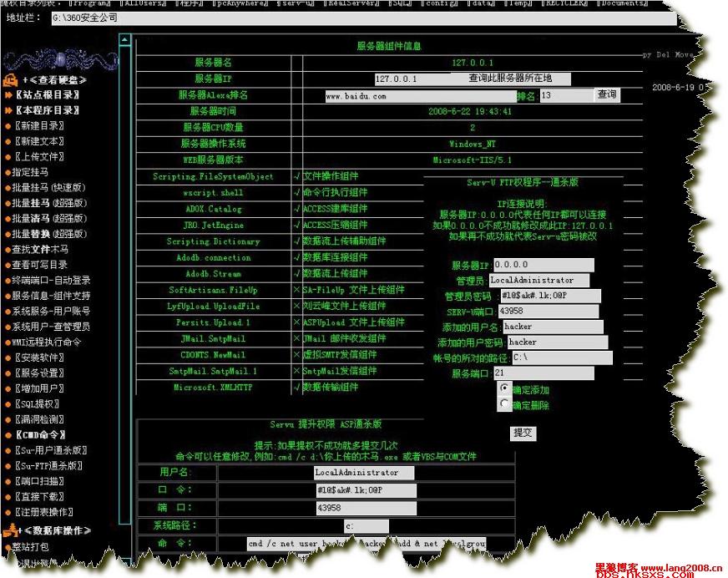The width and height of the screenshot is (728, 578).
Task: Click the Serv-U 服务器IP field with 0.0.0.0
Action: click(543, 265)
